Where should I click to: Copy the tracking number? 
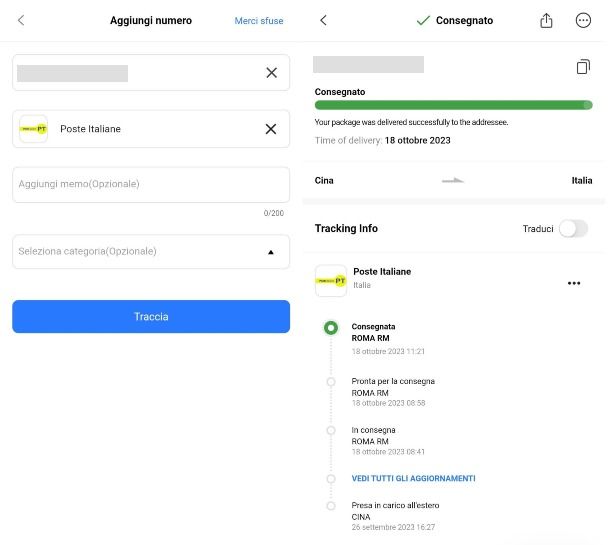coord(583,67)
